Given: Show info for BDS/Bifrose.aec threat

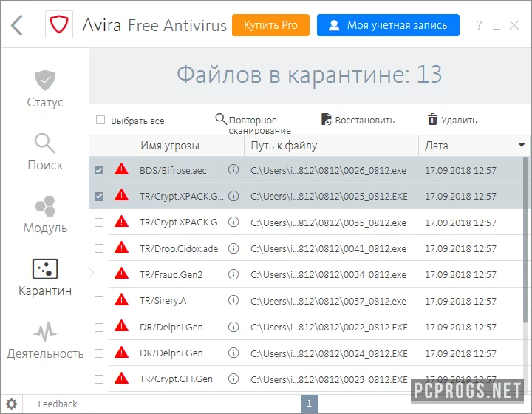Looking at the screenshot, I should tap(233, 169).
